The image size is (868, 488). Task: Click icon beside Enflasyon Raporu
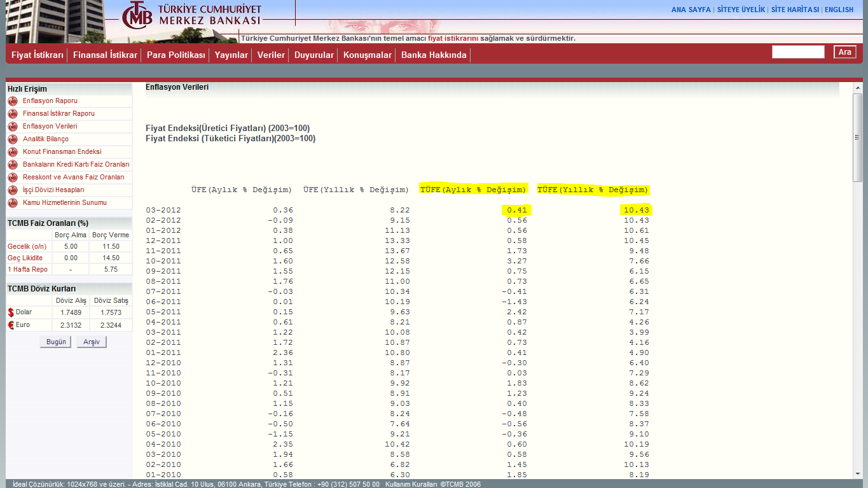(12, 101)
